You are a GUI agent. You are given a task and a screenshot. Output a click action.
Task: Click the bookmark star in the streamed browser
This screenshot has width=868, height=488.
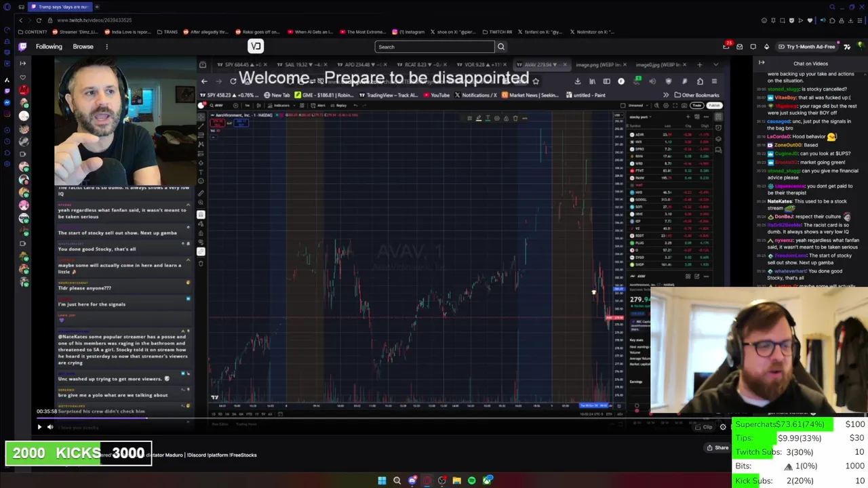(x=535, y=81)
